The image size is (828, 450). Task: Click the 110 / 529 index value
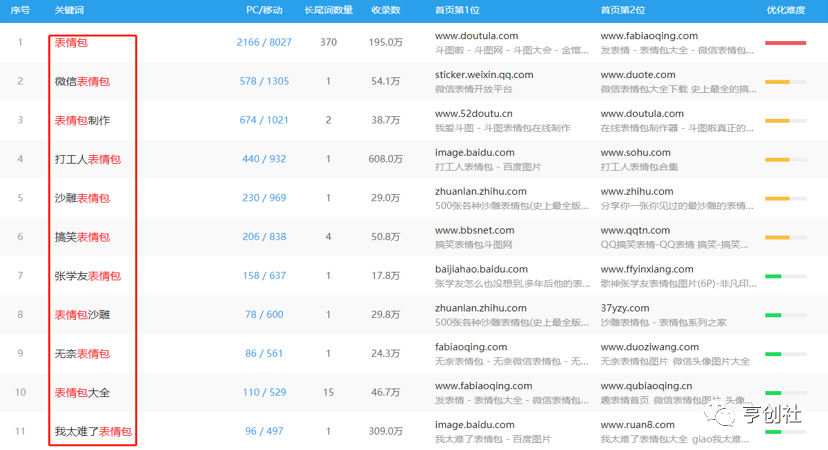coord(264,392)
